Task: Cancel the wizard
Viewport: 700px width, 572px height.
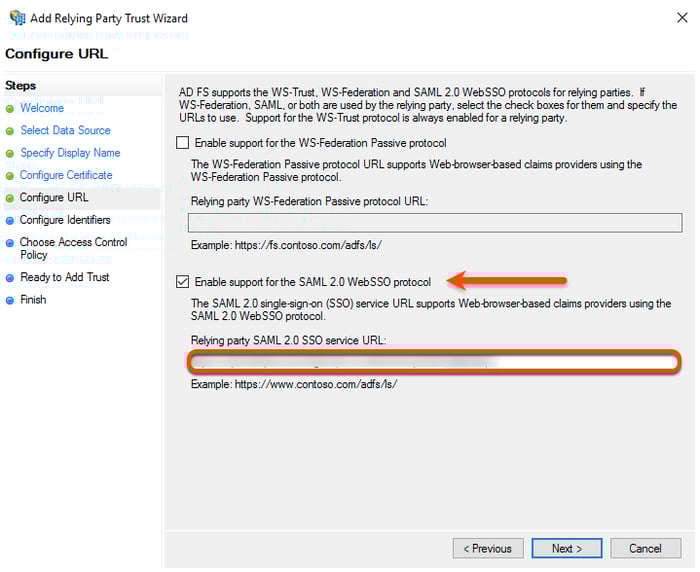Action: [645, 548]
